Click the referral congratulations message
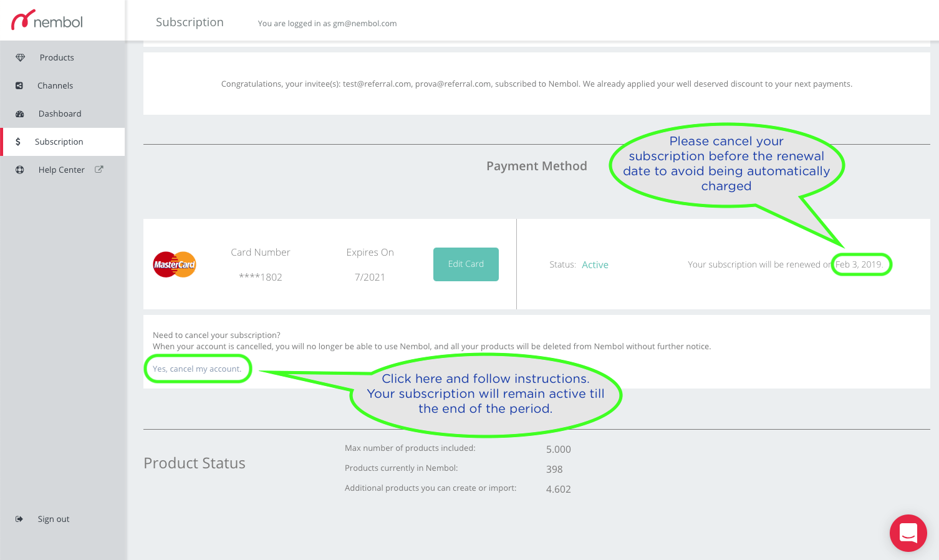 537,84
